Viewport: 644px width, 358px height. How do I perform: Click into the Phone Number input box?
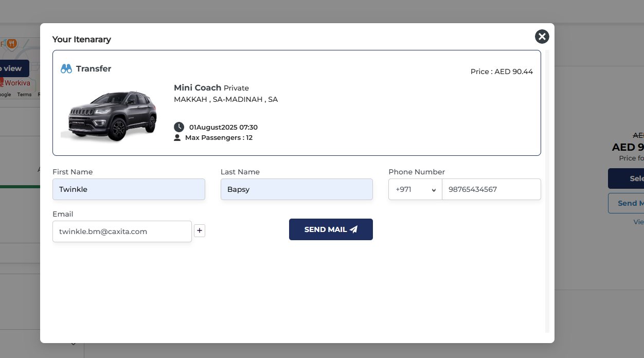[x=491, y=189]
